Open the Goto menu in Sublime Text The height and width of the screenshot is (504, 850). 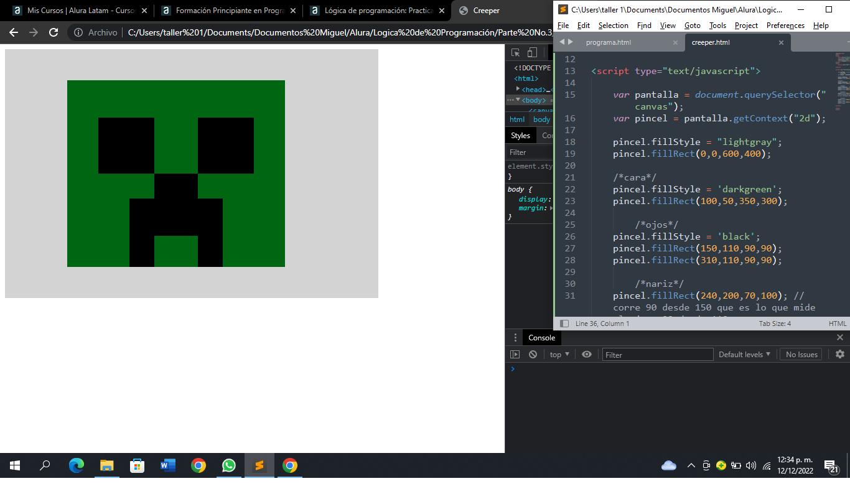(x=693, y=25)
